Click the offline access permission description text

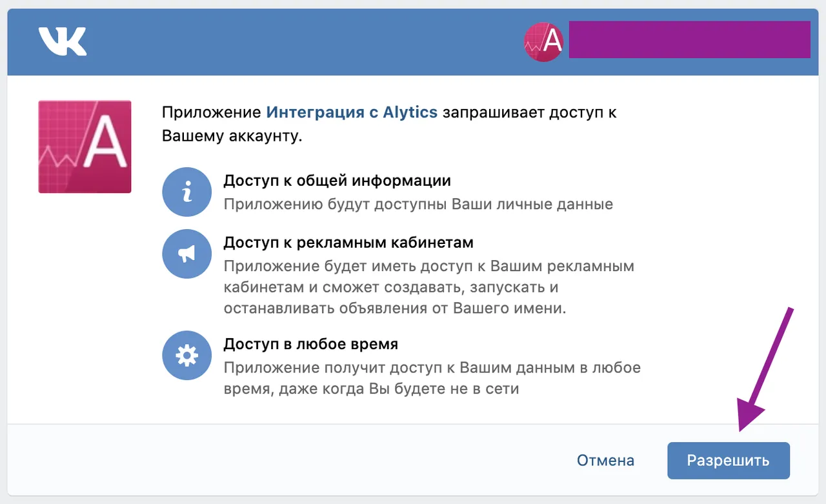(x=432, y=378)
